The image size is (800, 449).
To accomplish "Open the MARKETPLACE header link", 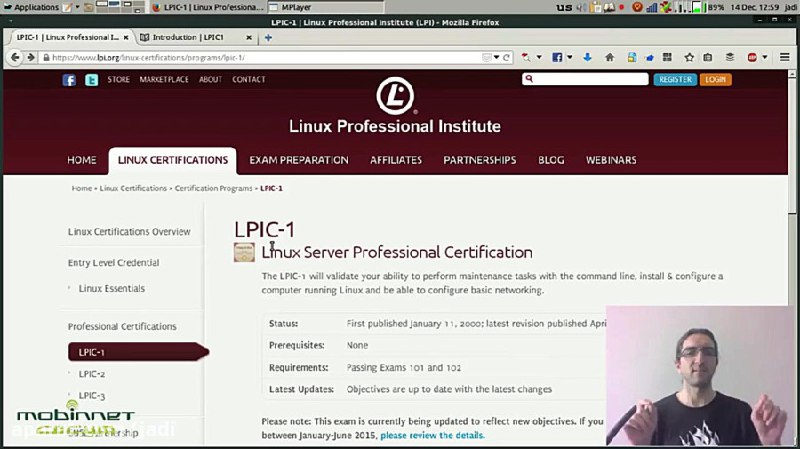I will pos(164,80).
